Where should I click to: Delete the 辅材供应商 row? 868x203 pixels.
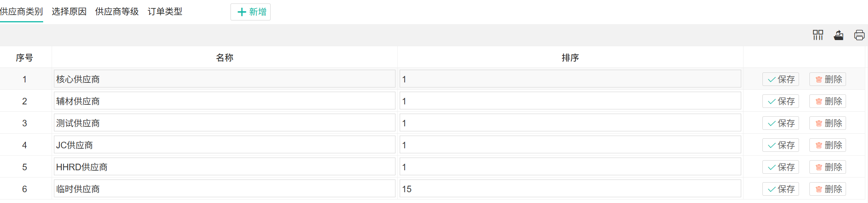(x=828, y=101)
